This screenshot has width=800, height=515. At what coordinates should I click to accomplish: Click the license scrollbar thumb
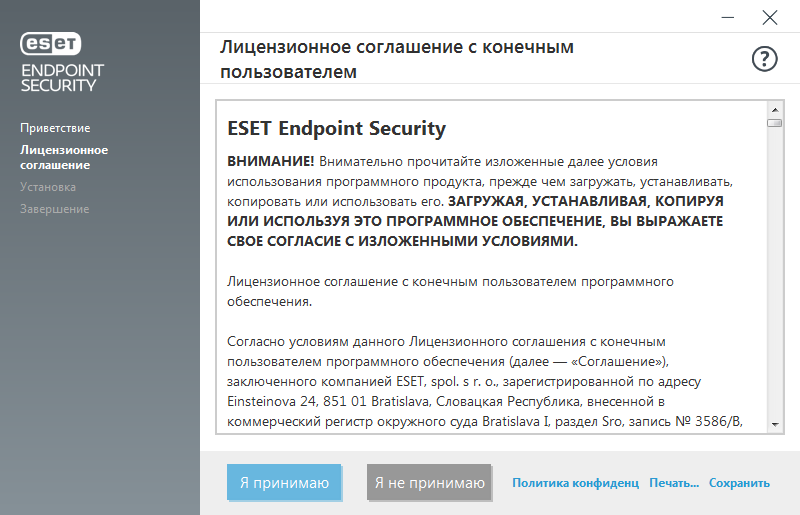click(774, 123)
